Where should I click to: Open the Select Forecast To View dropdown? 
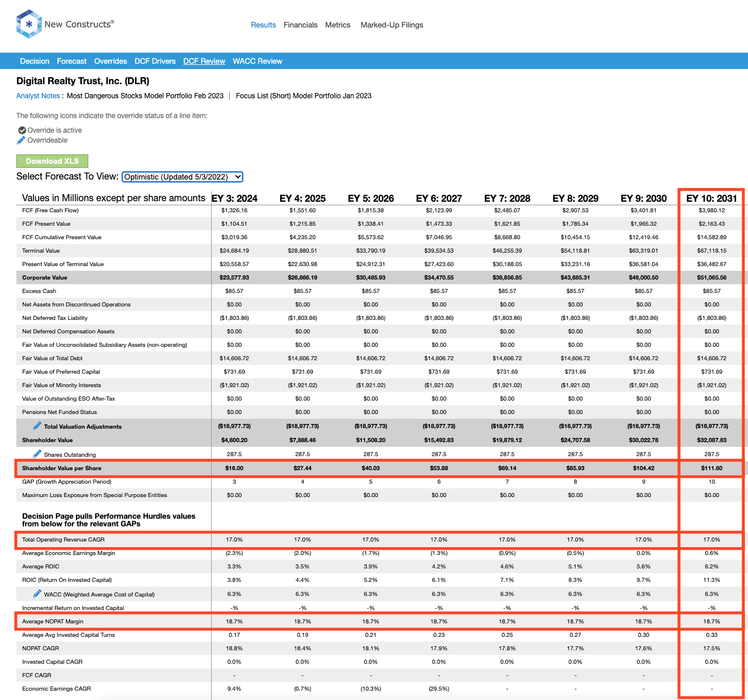coord(182,177)
